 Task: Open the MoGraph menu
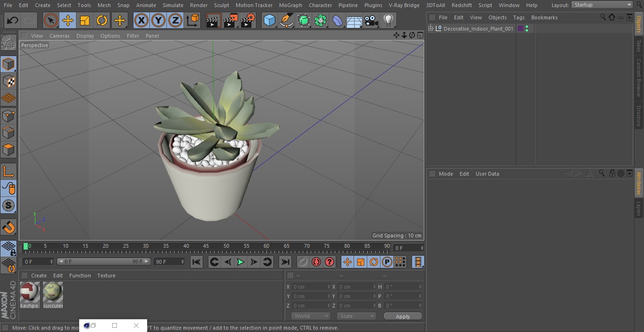290,5
